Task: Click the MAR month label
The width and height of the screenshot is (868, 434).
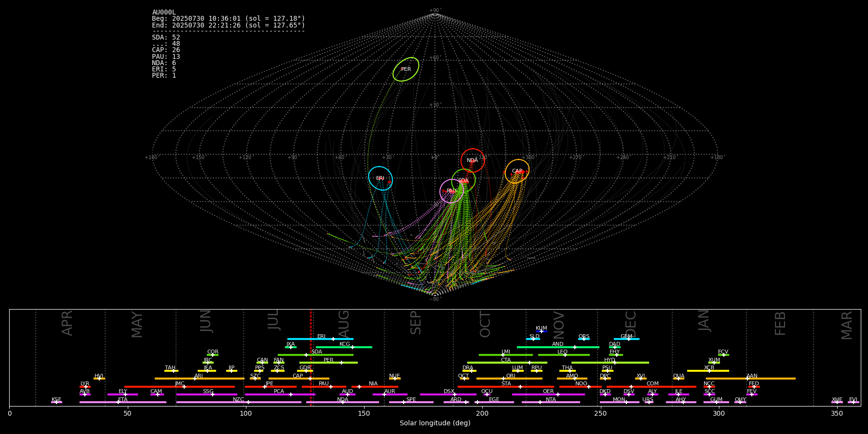Action: click(x=847, y=325)
